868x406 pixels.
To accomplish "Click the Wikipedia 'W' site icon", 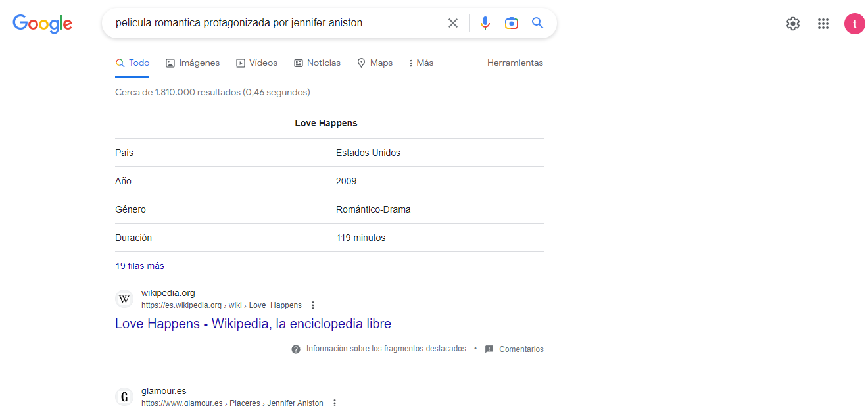I will 124,298.
